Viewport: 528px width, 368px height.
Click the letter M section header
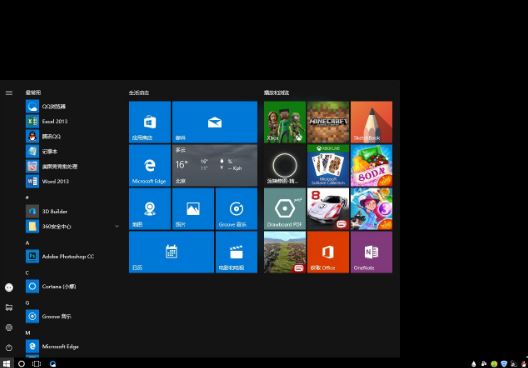[x=28, y=333]
